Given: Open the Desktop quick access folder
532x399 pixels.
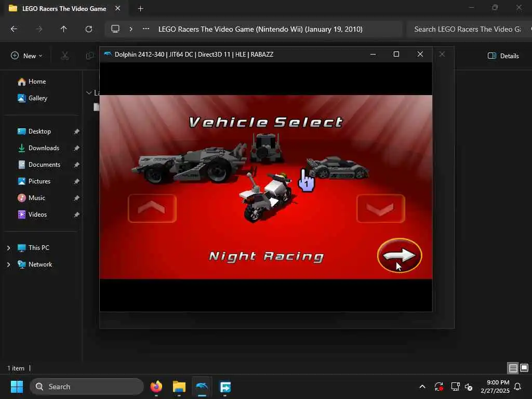Looking at the screenshot, I should point(34,131).
